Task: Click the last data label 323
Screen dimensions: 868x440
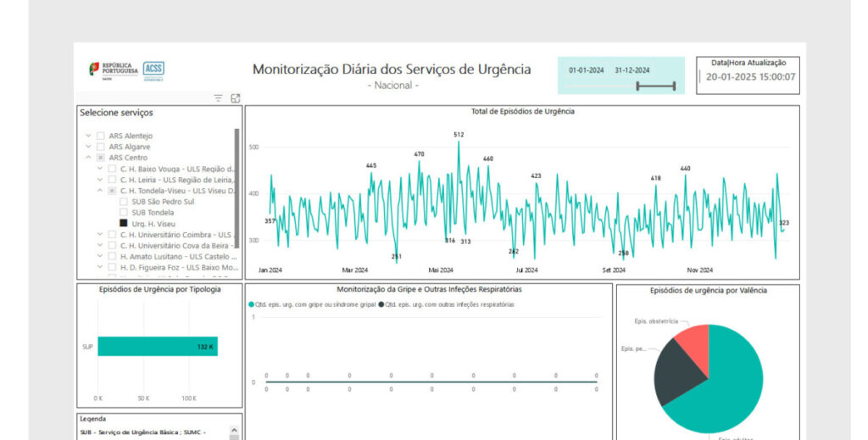Action: (x=784, y=223)
